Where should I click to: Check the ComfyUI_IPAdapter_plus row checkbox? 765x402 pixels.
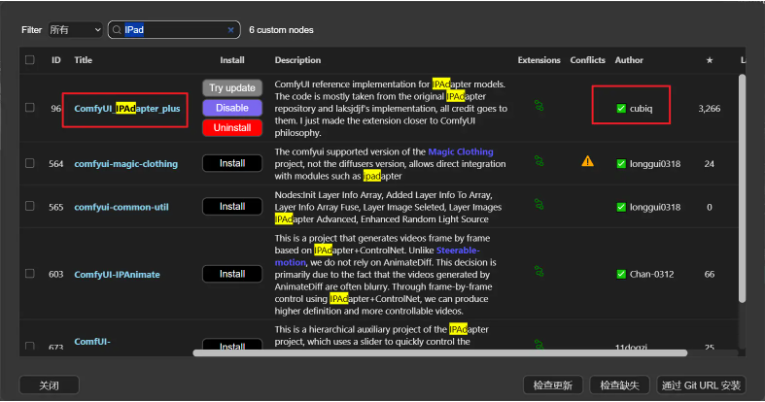pos(30,108)
